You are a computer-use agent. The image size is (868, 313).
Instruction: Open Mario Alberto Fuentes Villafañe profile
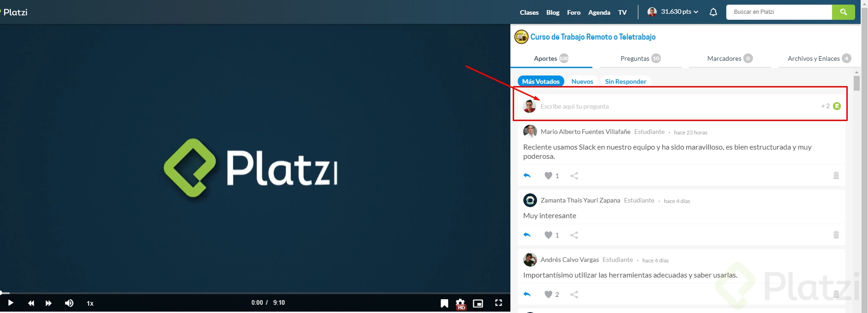585,132
